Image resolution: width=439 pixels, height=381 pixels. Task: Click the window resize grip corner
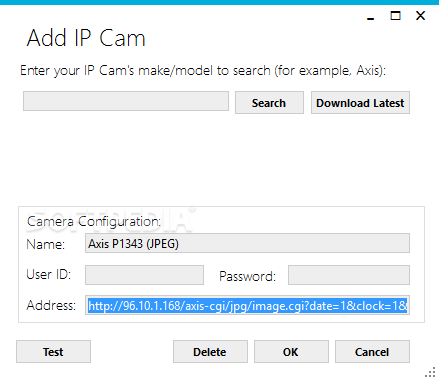click(431, 372)
